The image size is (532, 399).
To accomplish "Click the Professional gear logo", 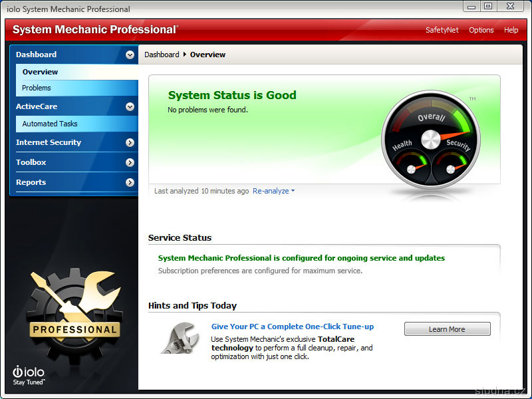I will coord(74,315).
